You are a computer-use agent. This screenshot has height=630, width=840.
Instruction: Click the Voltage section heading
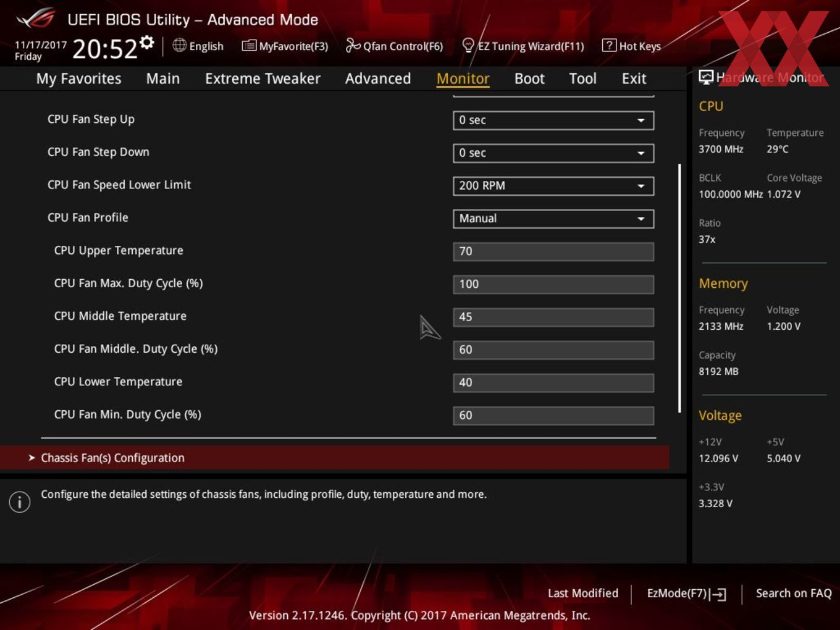[x=720, y=416]
